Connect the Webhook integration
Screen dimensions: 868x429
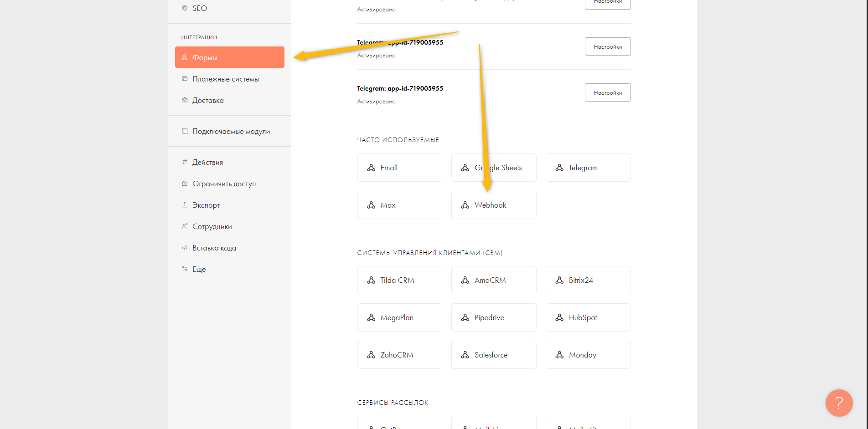(x=494, y=205)
